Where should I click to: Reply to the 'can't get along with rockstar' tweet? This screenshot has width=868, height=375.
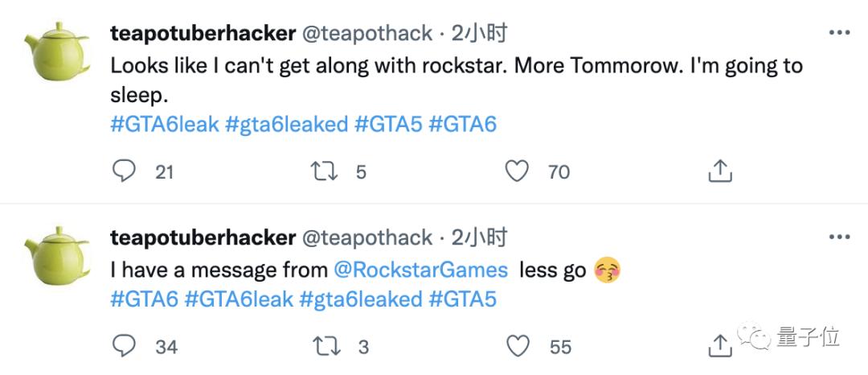(124, 171)
